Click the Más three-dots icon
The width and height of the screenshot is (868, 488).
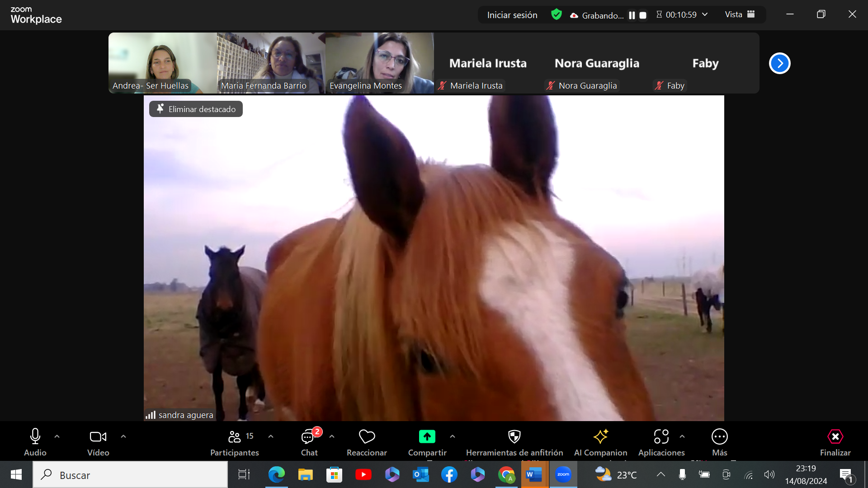719,436
